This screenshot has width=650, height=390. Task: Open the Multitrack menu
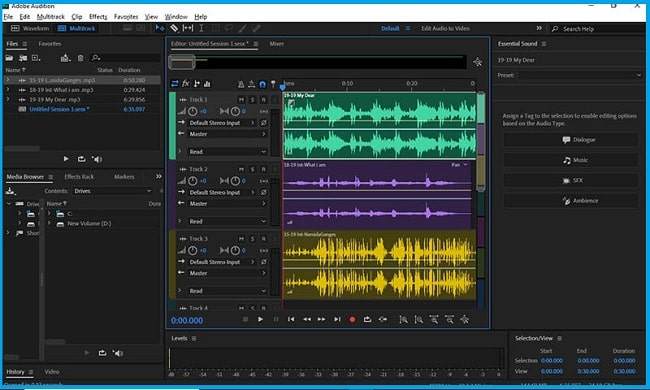tap(51, 17)
